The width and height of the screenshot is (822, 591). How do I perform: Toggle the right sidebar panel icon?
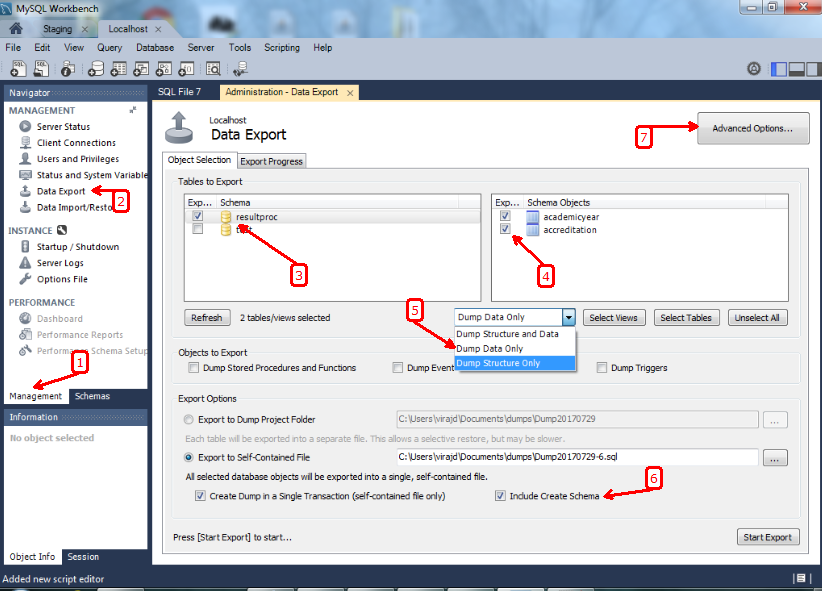click(814, 69)
